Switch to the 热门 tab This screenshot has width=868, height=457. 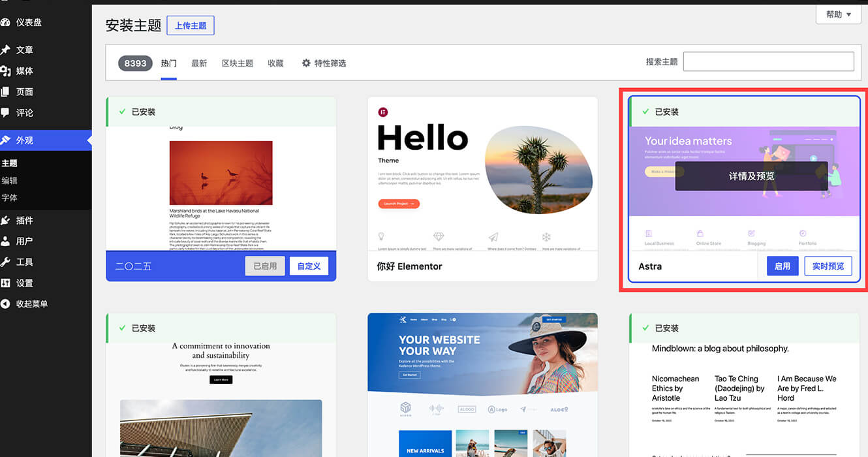[168, 63]
